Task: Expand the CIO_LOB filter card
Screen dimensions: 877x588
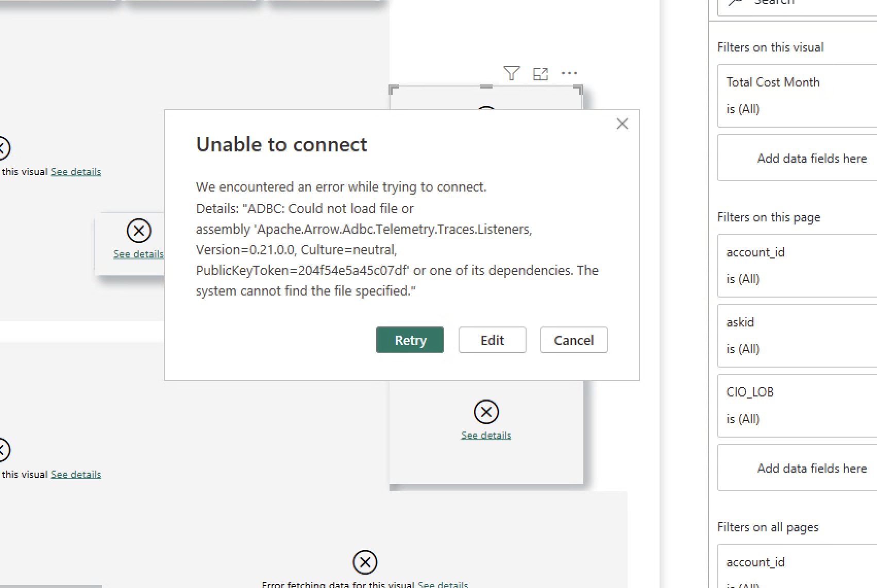Action: [797, 406]
